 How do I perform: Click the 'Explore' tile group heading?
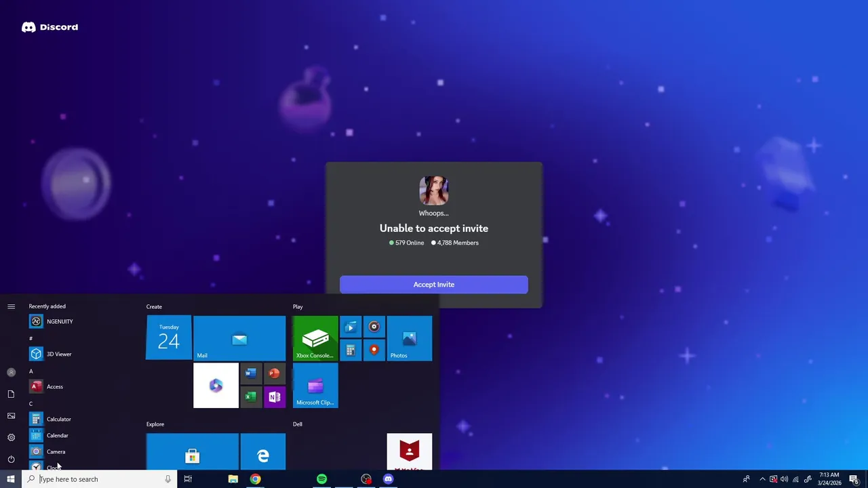[x=155, y=424]
